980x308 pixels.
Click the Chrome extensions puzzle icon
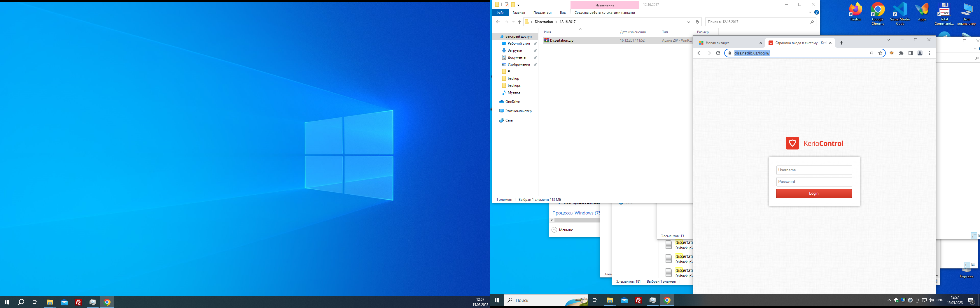click(901, 53)
